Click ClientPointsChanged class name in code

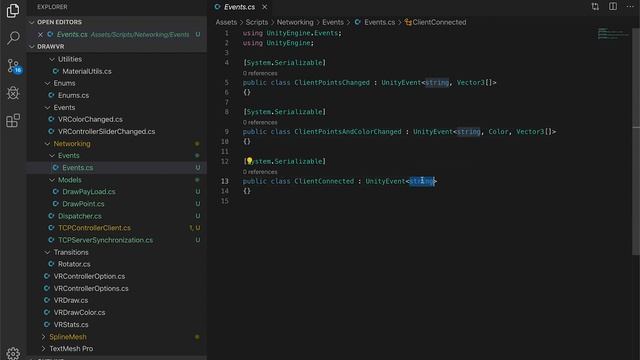point(332,82)
